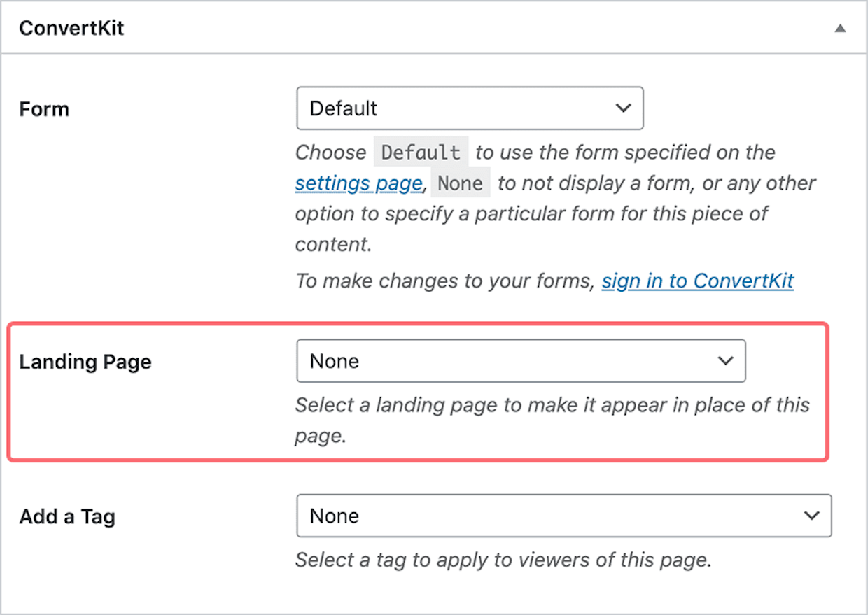Click the ConvertKit panel title
This screenshot has width=868, height=615.
pyautogui.click(x=72, y=29)
